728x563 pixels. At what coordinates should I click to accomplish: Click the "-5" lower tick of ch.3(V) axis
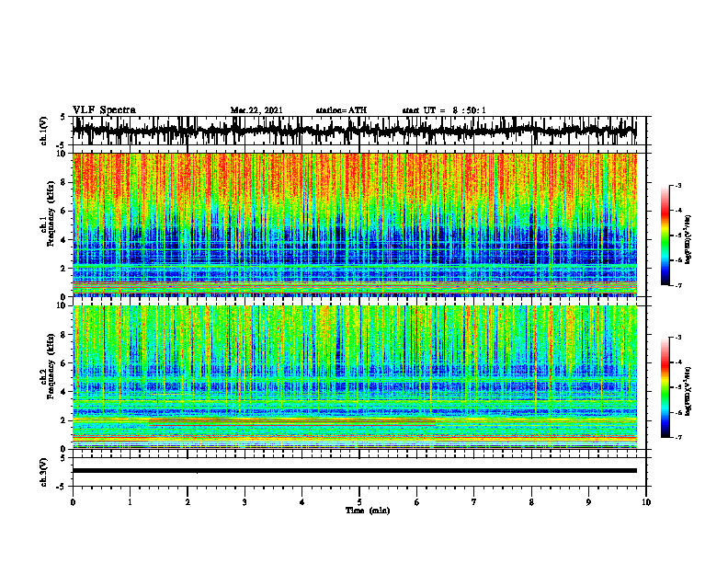(62, 487)
